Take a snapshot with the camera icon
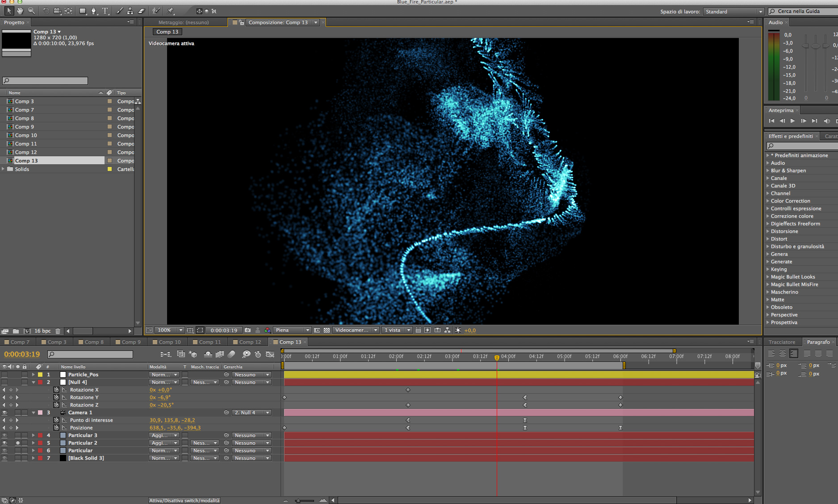Viewport: 838px width, 504px height. 248,330
